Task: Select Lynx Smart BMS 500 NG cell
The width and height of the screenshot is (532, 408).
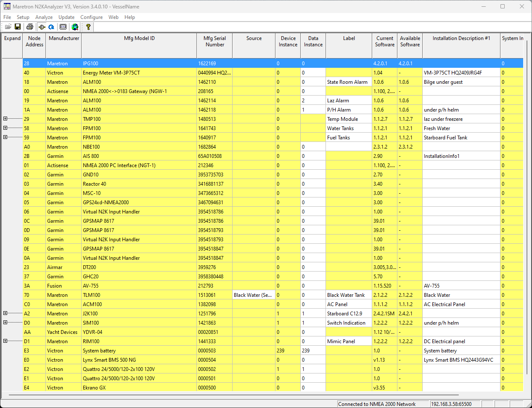Action: (x=139, y=360)
